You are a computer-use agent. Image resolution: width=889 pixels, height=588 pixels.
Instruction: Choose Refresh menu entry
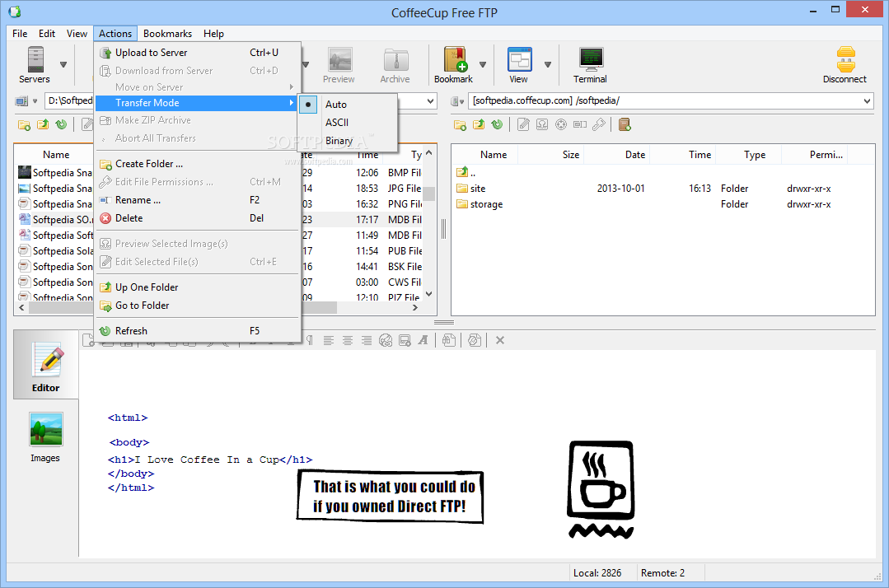[x=197, y=331]
